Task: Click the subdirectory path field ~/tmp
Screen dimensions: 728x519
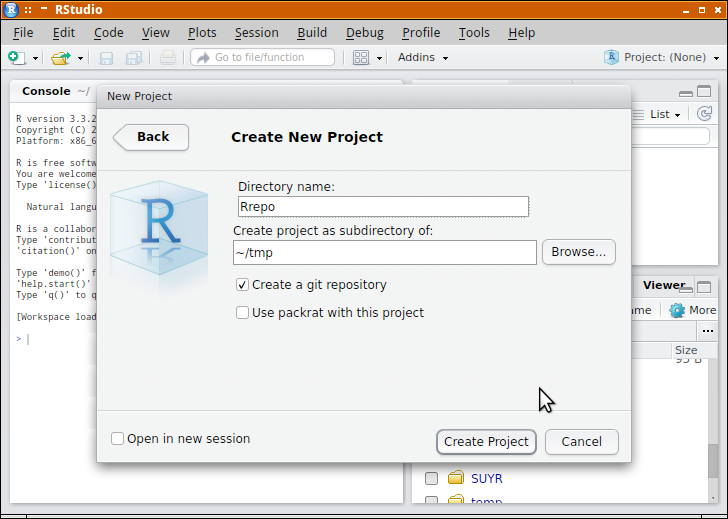Action: coord(384,253)
